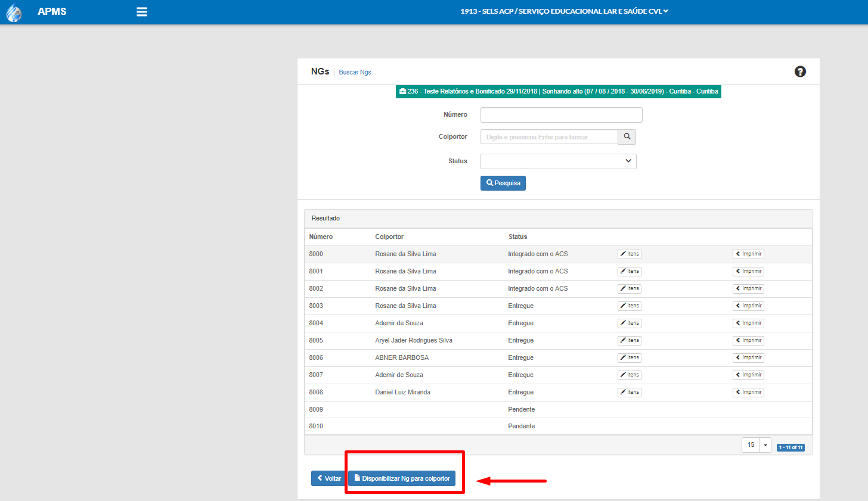
Task: Open Itens for NG 8005
Action: coord(630,340)
